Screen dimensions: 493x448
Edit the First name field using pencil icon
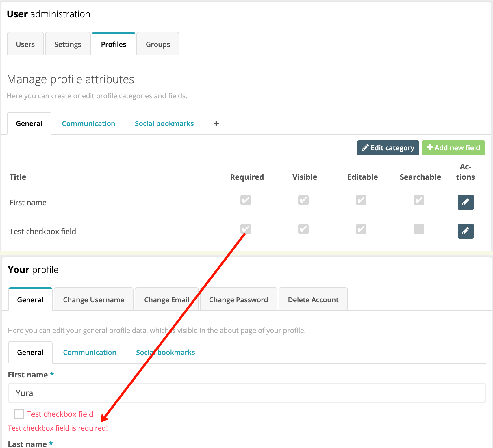(465, 202)
